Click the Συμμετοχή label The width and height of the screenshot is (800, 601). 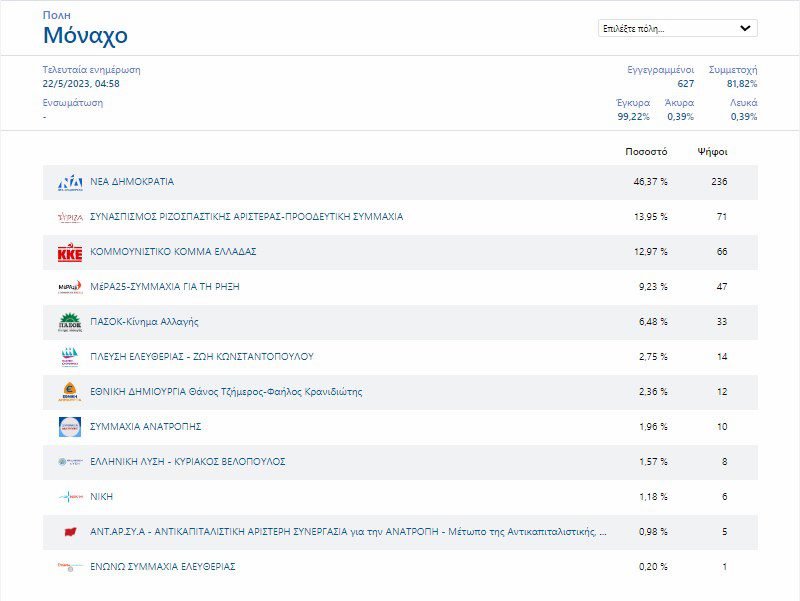coord(733,70)
